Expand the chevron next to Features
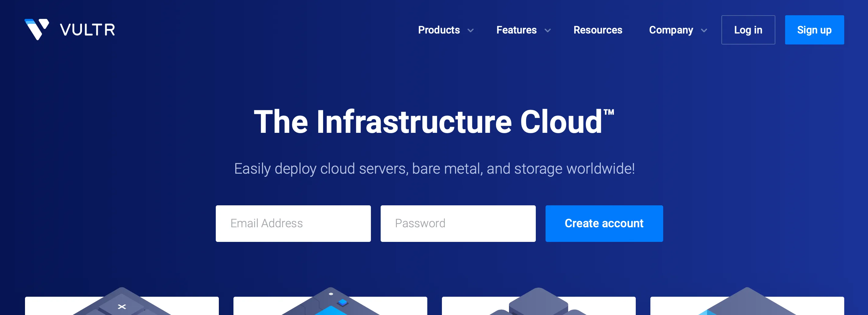 pyautogui.click(x=548, y=31)
